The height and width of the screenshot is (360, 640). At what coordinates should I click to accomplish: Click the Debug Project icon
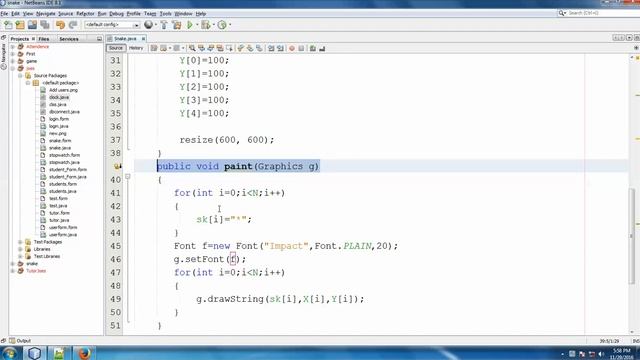coord(206,25)
